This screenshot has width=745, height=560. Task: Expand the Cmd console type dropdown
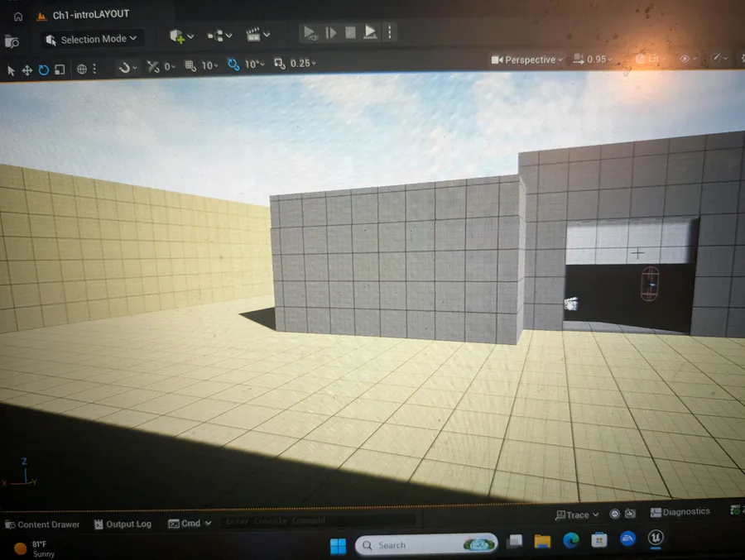point(190,524)
